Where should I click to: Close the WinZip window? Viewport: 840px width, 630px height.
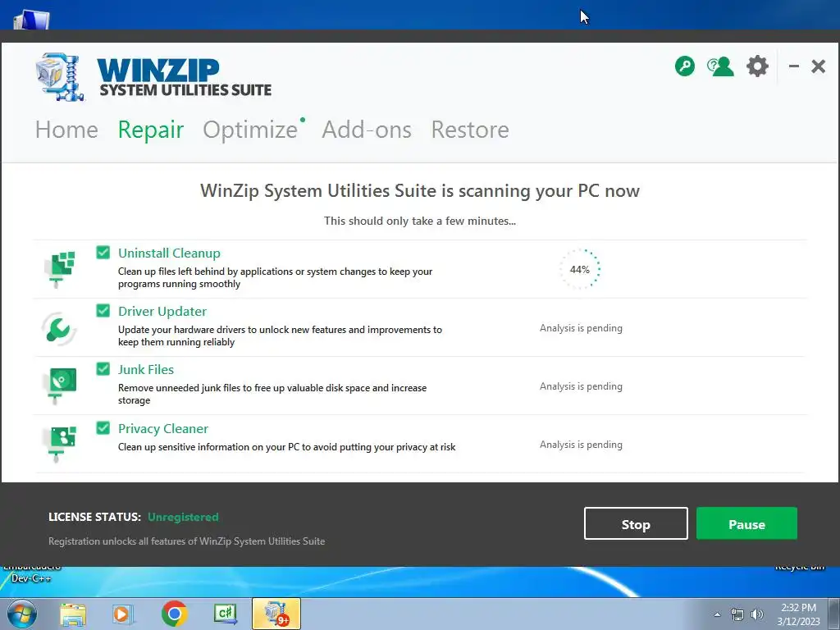pos(818,66)
